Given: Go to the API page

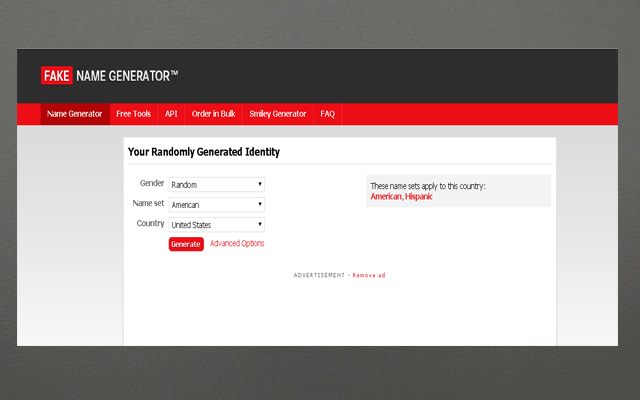Looking at the screenshot, I should tap(171, 114).
